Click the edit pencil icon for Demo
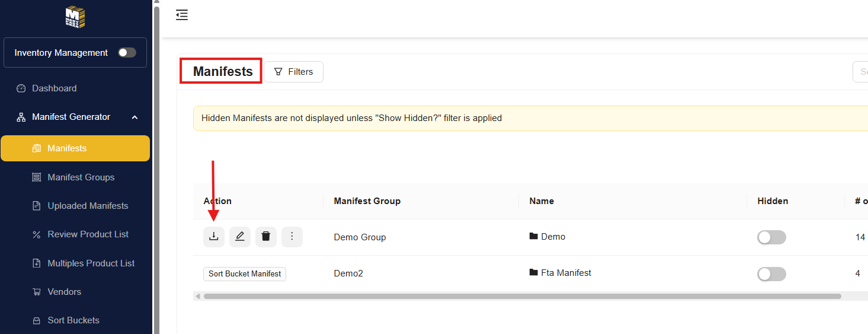The width and height of the screenshot is (868, 334). (240, 237)
